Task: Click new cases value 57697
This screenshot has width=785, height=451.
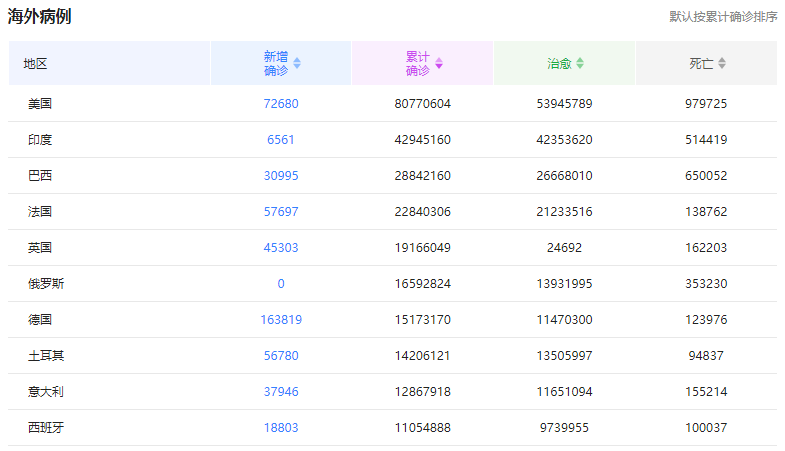Action: 281,212
